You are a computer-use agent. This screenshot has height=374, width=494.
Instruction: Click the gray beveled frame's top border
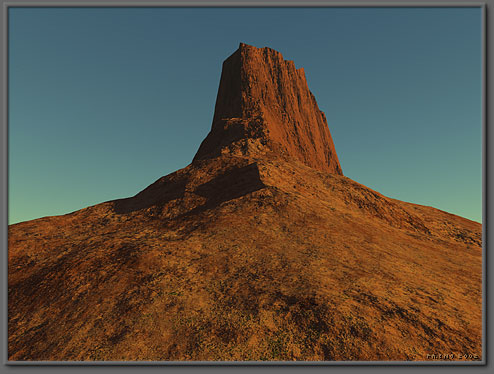tap(247, 4)
